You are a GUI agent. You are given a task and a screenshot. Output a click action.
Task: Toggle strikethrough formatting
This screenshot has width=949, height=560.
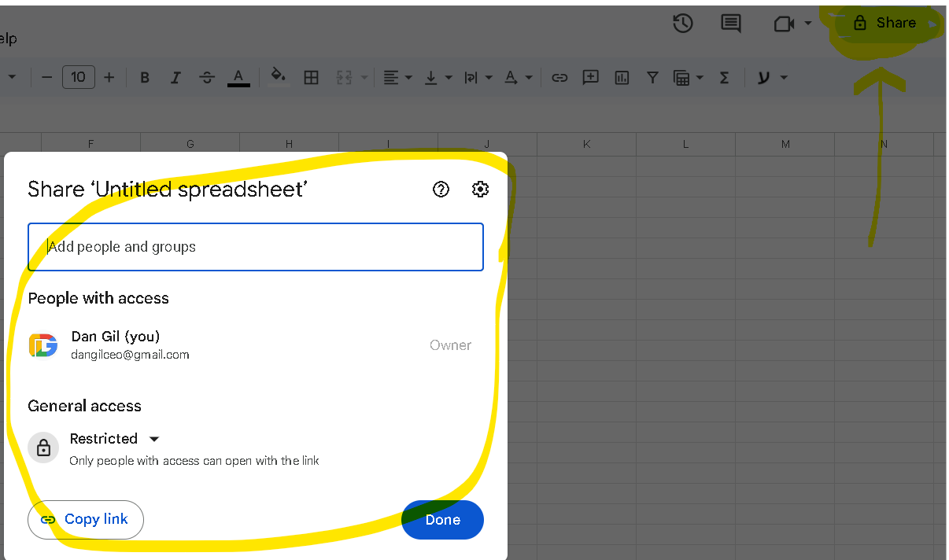207,77
